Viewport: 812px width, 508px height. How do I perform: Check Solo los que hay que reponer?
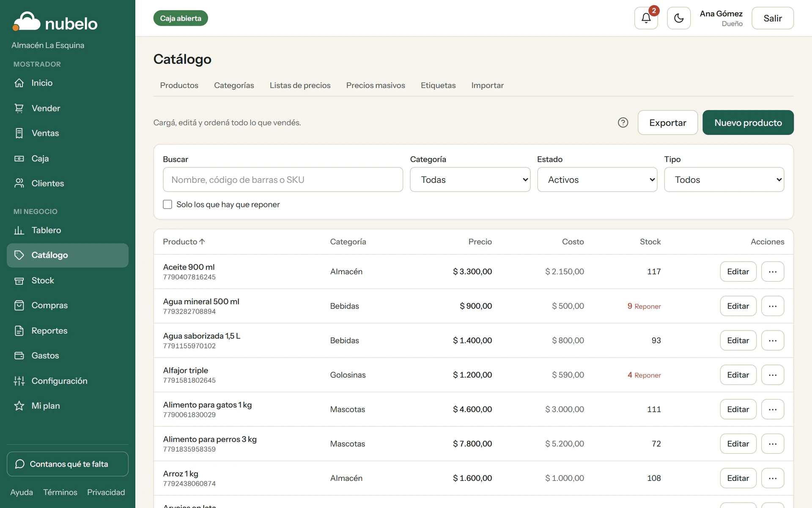pos(167,204)
